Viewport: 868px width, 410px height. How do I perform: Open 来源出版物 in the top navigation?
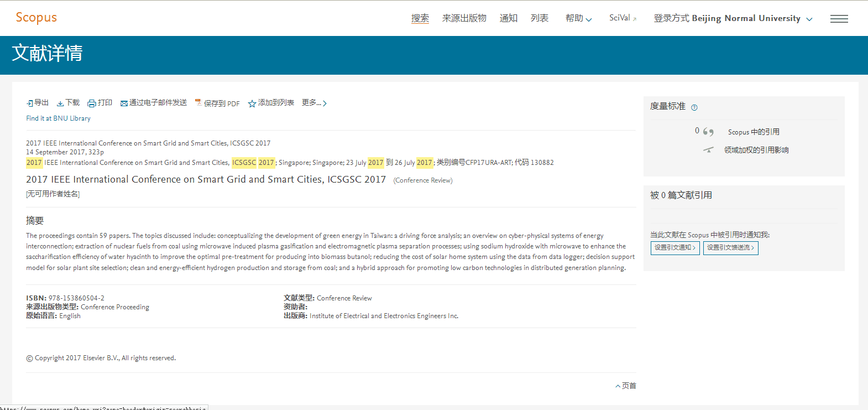click(x=464, y=18)
